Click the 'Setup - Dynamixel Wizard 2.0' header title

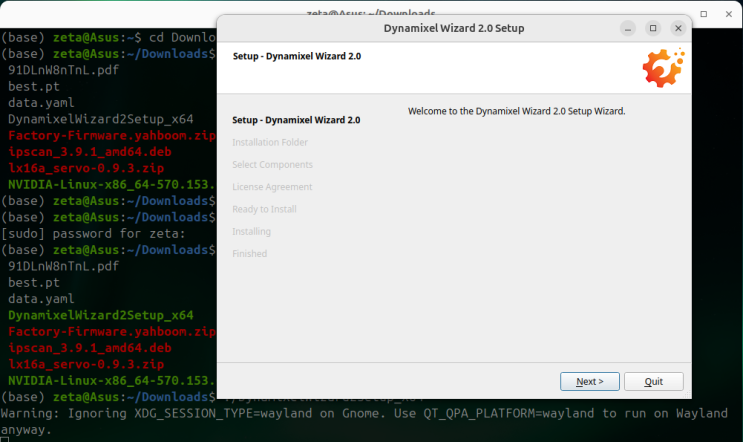tap(297, 56)
